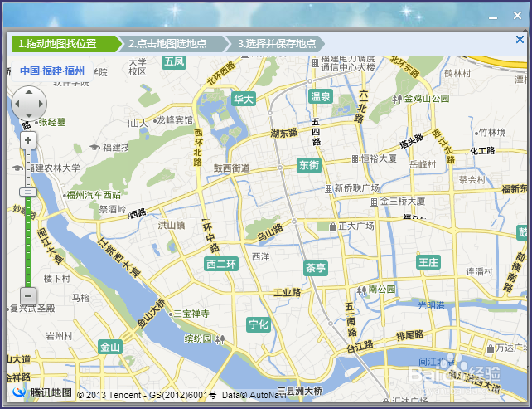Pan map right with the right arrow
532x409 pixels.
coord(41,104)
